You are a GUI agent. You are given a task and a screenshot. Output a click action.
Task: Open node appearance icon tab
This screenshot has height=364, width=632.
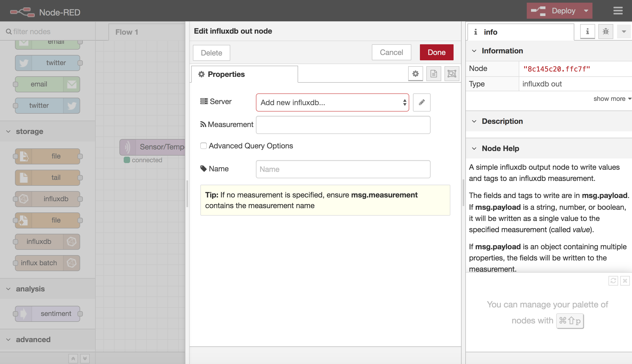point(452,74)
